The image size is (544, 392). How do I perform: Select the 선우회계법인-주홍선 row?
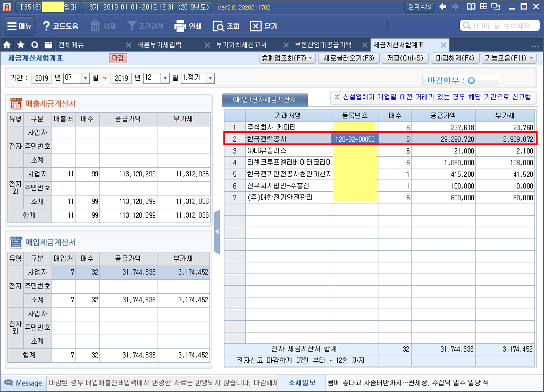pyautogui.click(x=380, y=186)
